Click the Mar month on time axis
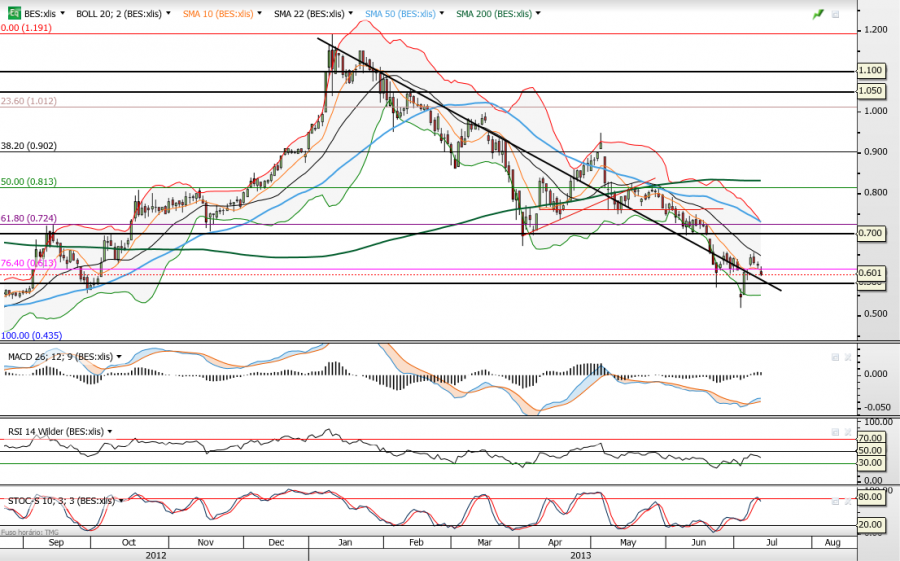The image size is (900, 561). [485, 542]
